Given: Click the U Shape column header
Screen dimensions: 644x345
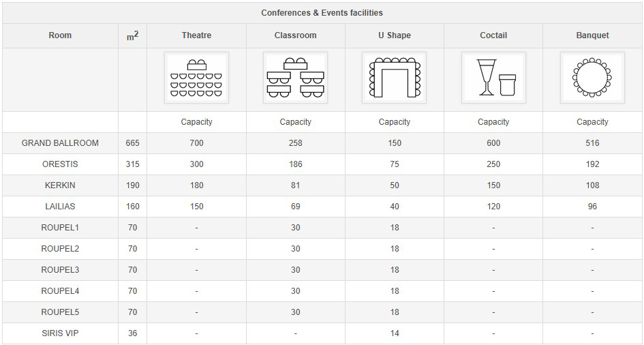Looking at the screenshot, I should tap(395, 35).
